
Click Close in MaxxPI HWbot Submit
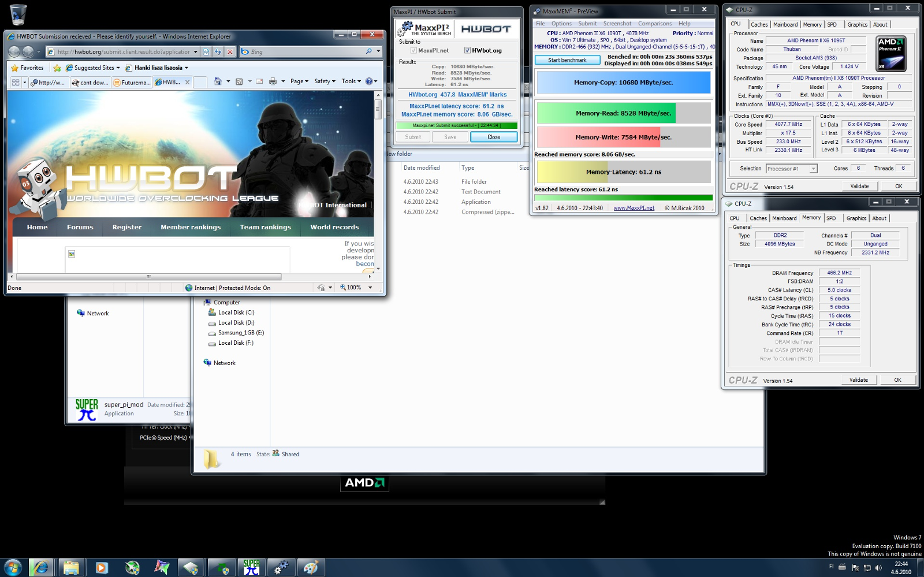(x=494, y=137)
